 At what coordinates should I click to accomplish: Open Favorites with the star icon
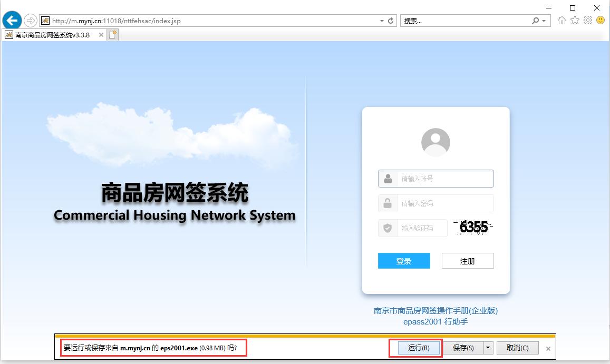pyautogui.click(x=574, y=20)
